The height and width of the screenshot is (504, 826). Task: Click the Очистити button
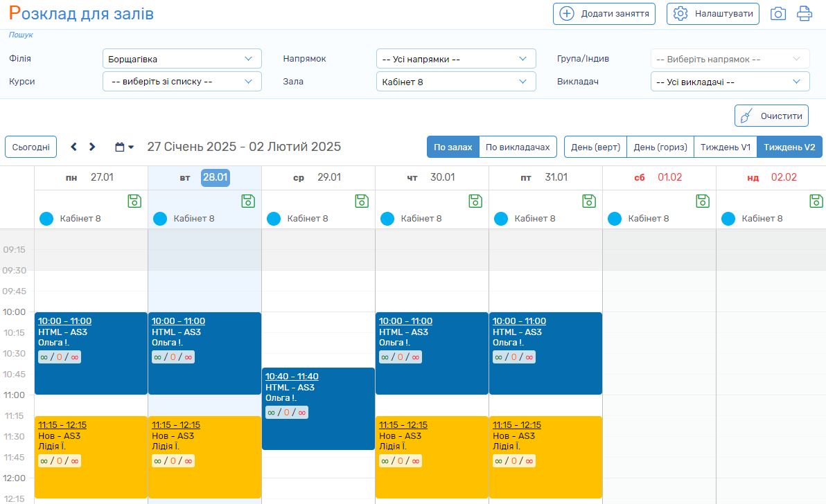click(x=771, y=116)
